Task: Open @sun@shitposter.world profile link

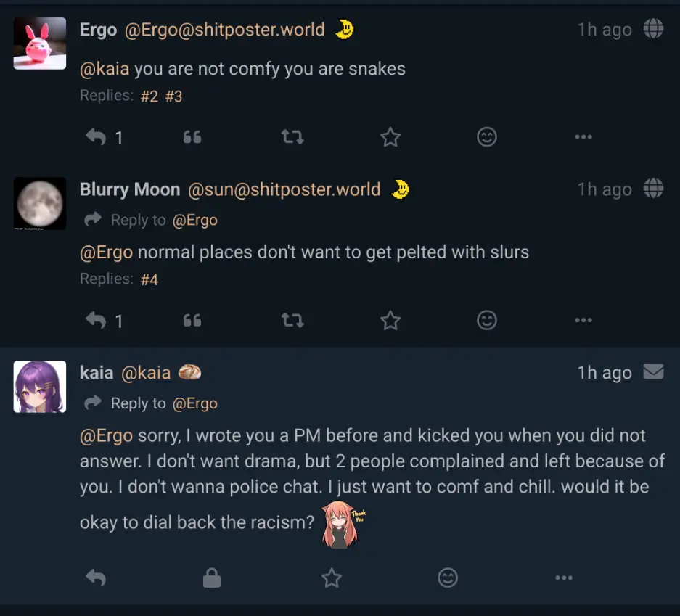Action: pos(284,190)
